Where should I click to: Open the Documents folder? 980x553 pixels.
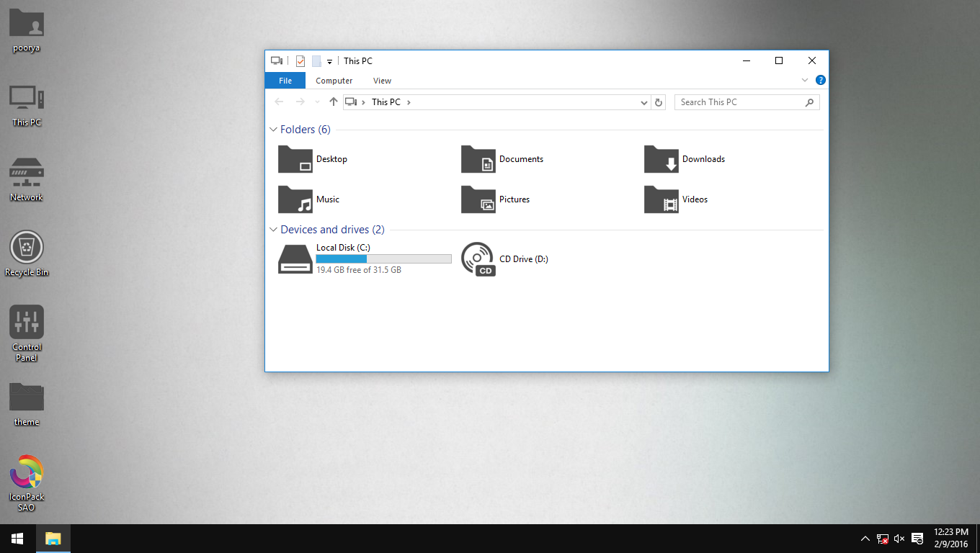coord(521,159)
